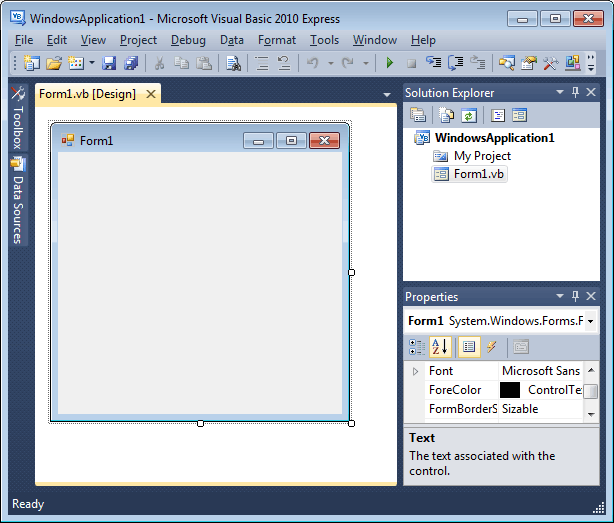Open the Debug menu
Screen dimensions: 614x523
click(x=188, y=40)
